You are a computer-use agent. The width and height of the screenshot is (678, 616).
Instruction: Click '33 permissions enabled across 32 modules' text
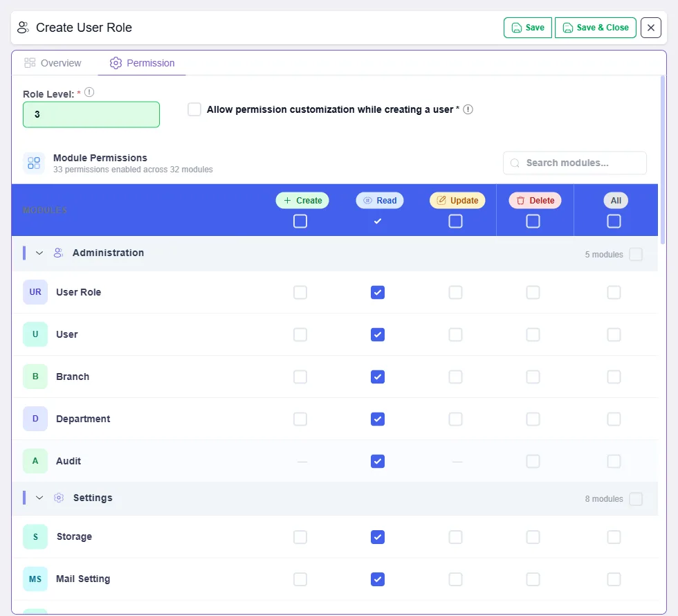[x=133, y=170]
